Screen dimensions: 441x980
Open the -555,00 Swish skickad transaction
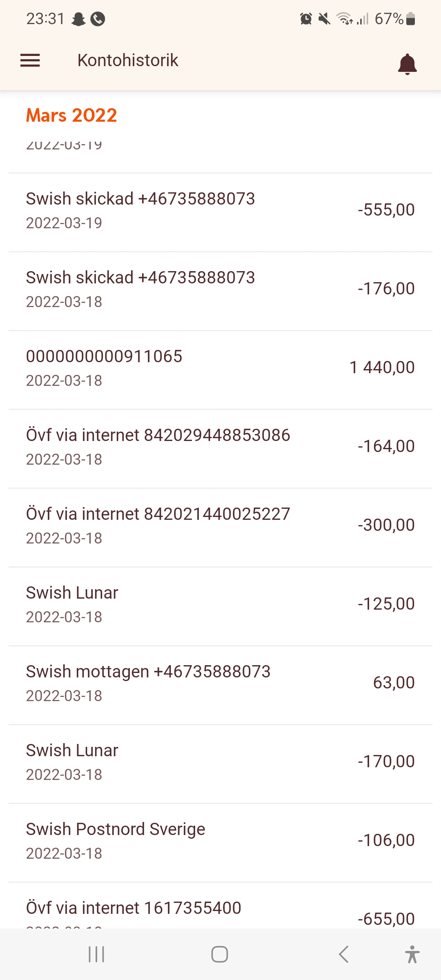pos(220,210)
